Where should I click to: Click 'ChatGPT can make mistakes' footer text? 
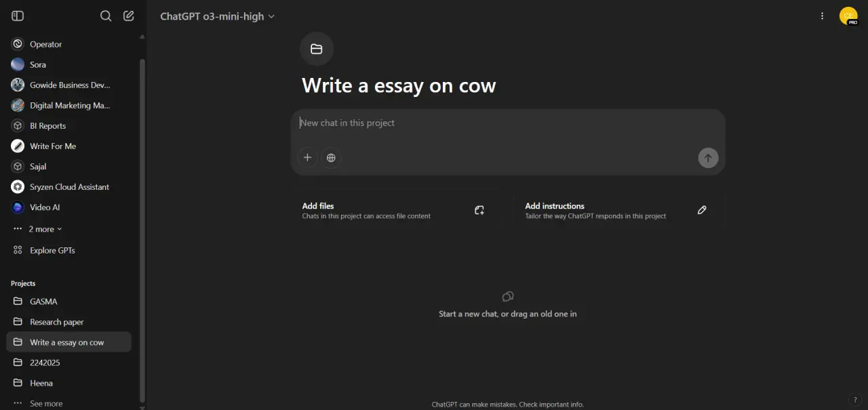(508, 405)
